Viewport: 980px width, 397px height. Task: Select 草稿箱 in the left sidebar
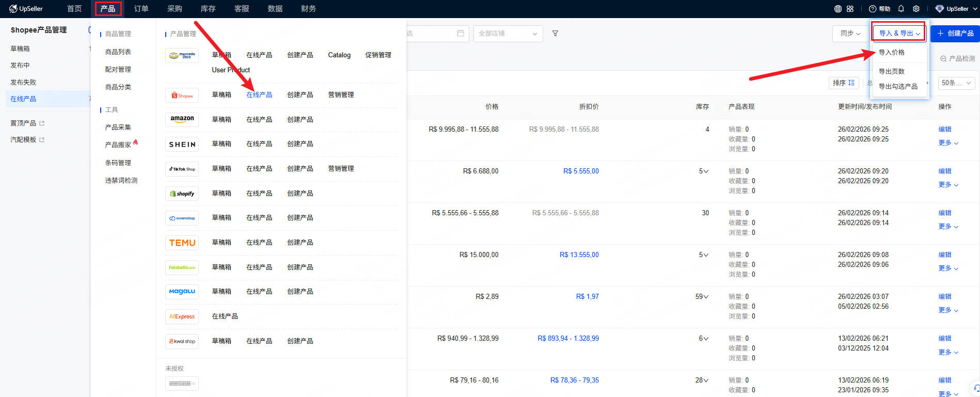click(20, 49)
